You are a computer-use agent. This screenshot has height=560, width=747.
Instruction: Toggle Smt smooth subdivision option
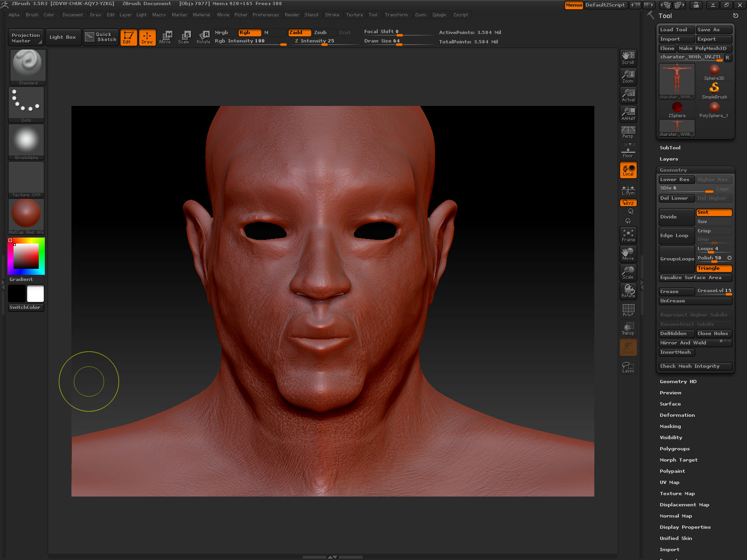714,212
